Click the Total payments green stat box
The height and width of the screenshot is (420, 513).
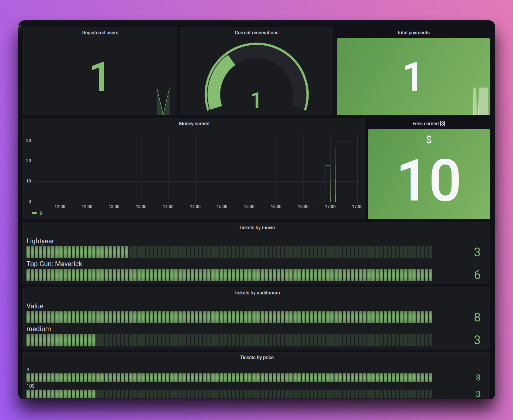point(413,77)
